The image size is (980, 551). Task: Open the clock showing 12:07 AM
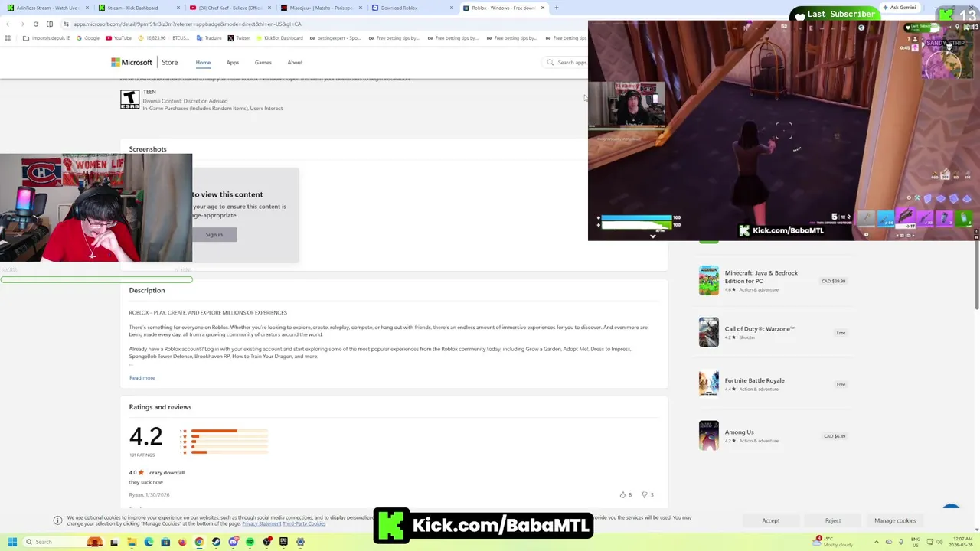tap(962, 542)
